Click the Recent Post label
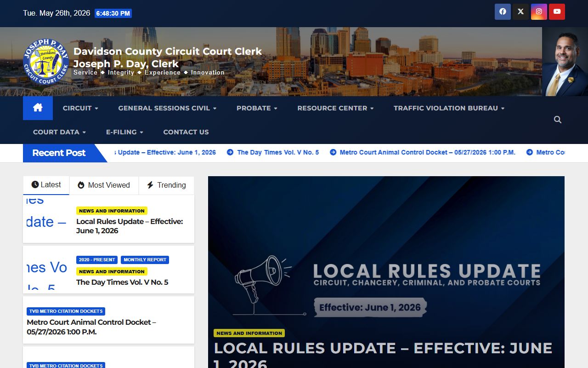The width and height of the screenshot is (588, 368). click(59, 153)
